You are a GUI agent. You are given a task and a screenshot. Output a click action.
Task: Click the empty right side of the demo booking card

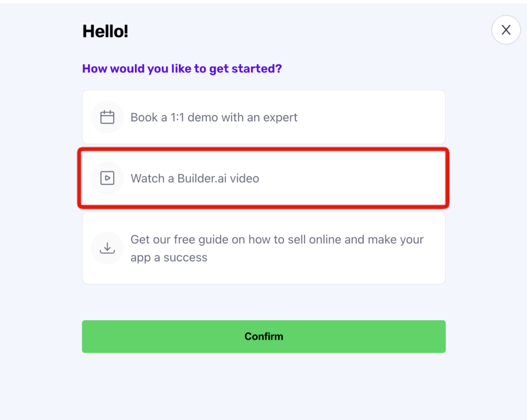pos(370,117)
